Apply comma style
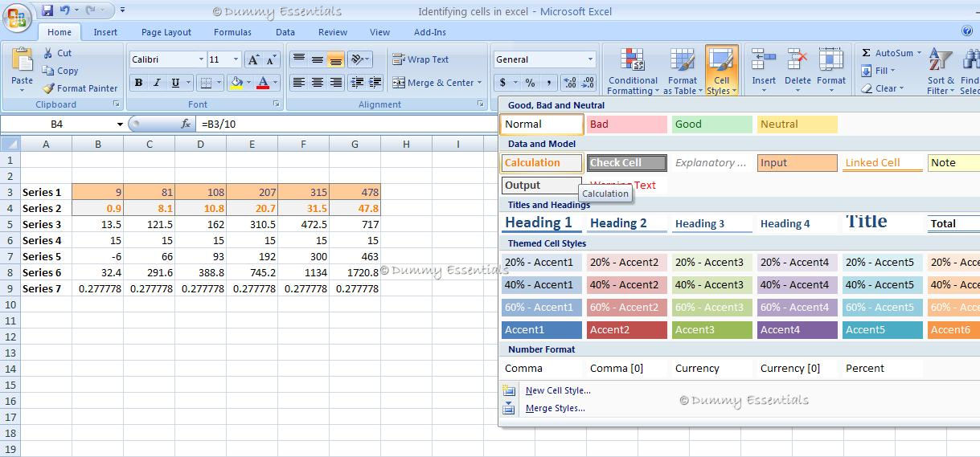This screenshot has width=980, height=457. (x=548, y=83)
